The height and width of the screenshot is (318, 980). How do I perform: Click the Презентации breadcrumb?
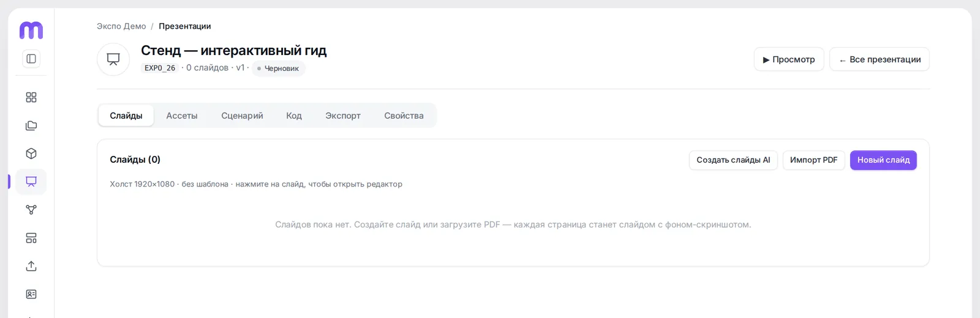[x=185, y=26]
